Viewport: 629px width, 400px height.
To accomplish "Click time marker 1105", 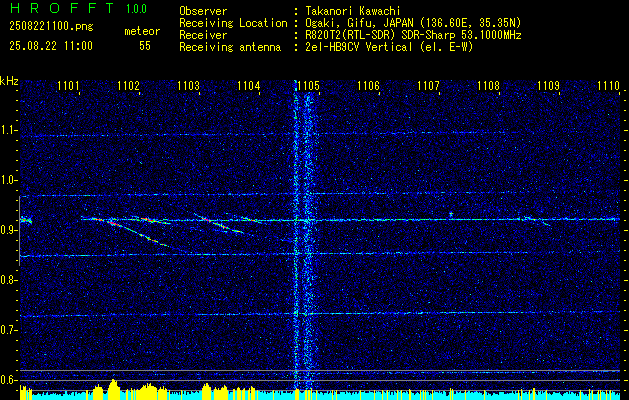I will pyautogui.click(x=308, y=85).
